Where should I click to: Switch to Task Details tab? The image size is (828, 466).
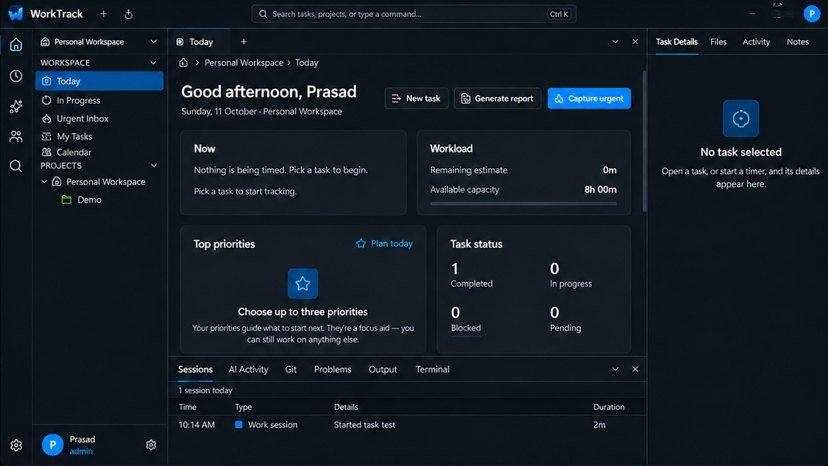click(676, 42)
